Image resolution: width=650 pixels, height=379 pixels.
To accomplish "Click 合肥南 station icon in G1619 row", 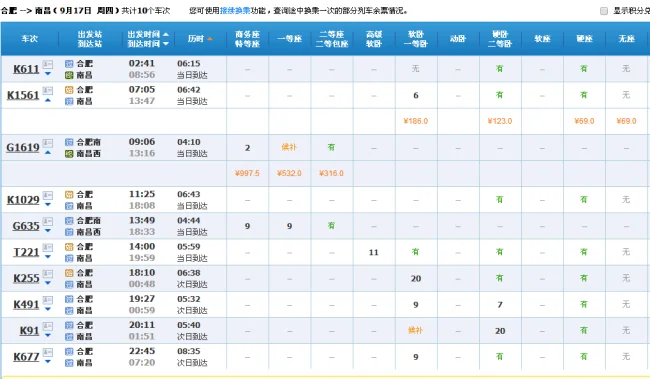I will 69,142.
